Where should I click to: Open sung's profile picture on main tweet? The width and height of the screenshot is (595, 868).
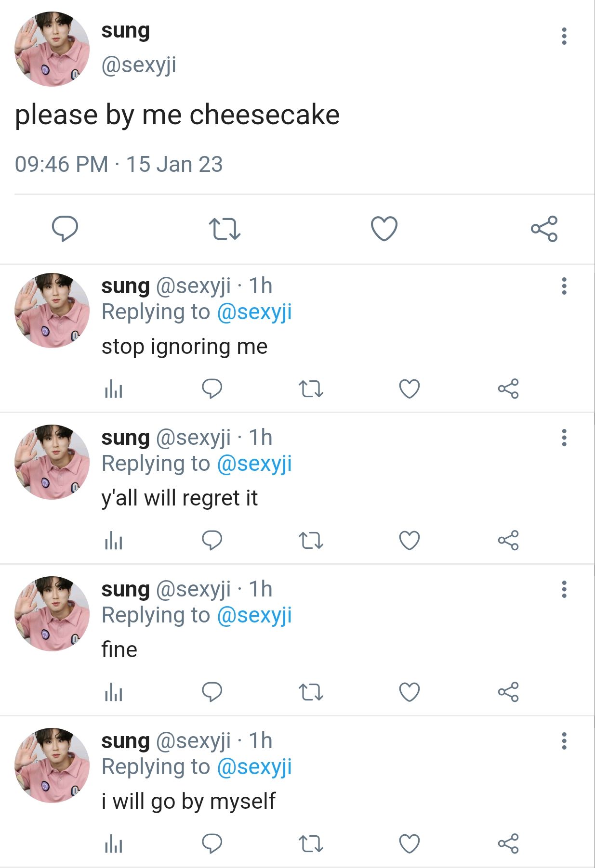point(52,49)
